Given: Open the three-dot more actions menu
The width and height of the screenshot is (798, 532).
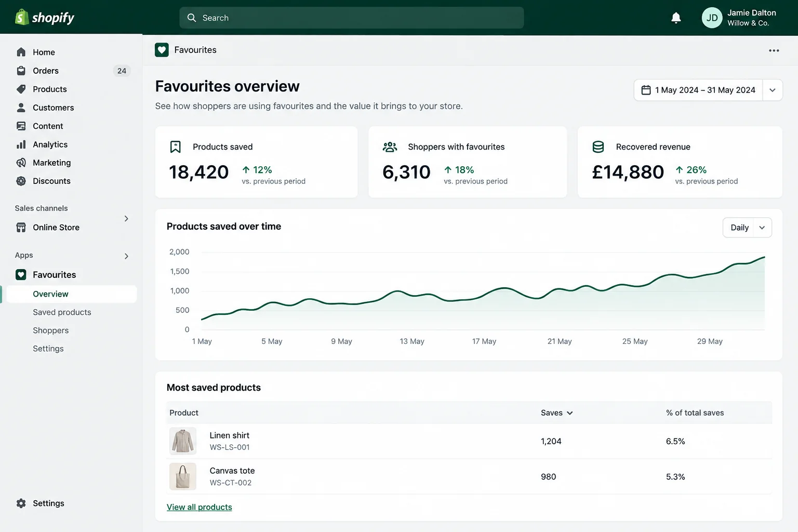Looking at the screenshot, I should [774, 50].
